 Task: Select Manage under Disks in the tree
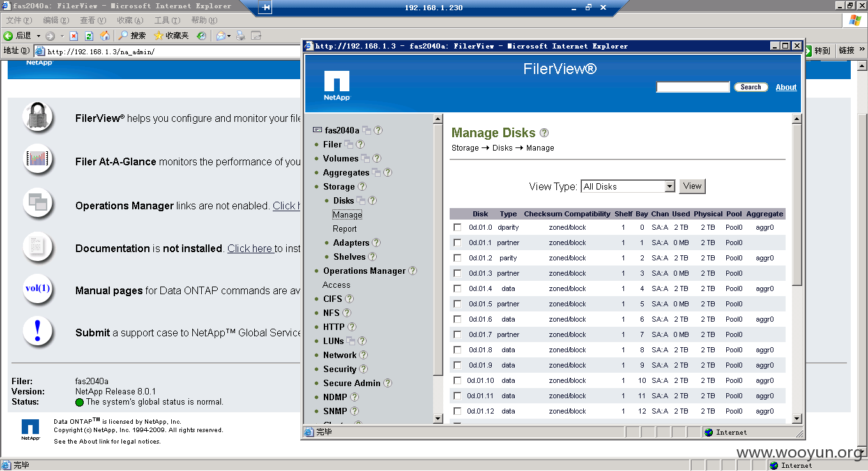347,214
